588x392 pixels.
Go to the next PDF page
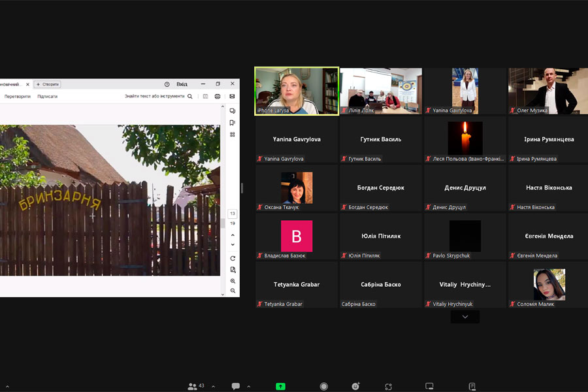point(233,244)
